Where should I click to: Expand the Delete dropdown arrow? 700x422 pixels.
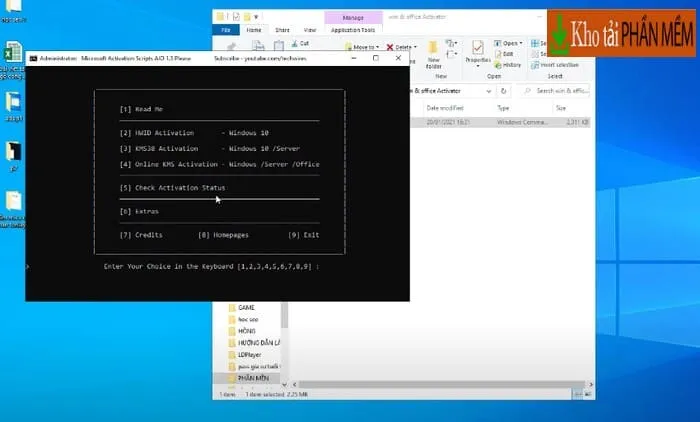point(415,47)
